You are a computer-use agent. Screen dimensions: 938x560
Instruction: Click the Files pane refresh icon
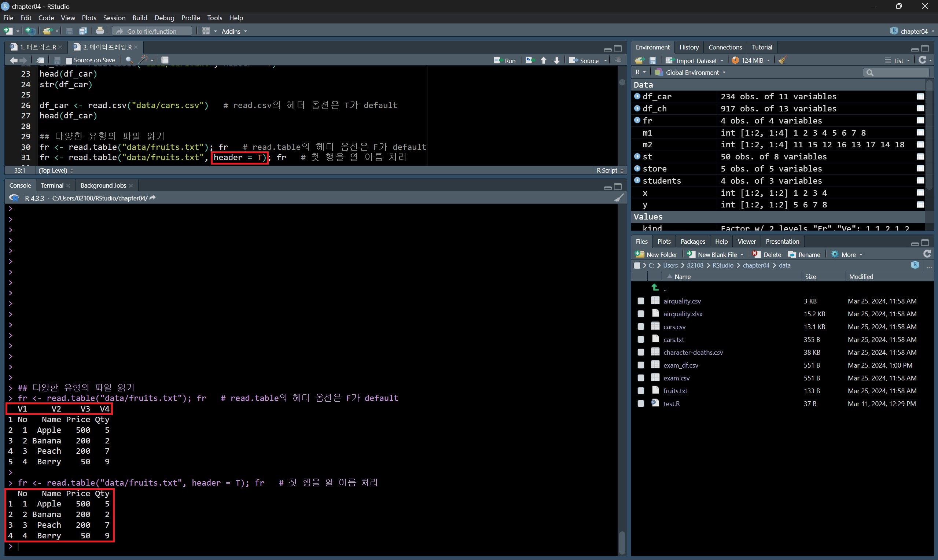pyautogui.click(x=927, y=254)
